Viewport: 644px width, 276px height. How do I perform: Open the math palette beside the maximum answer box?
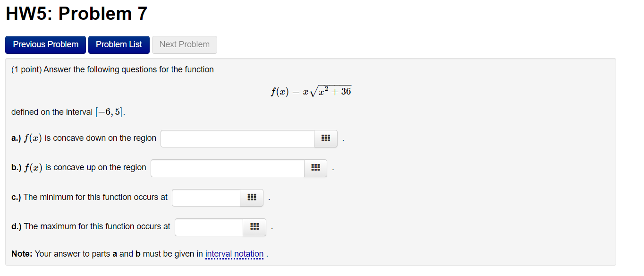(x=254, y=227)
